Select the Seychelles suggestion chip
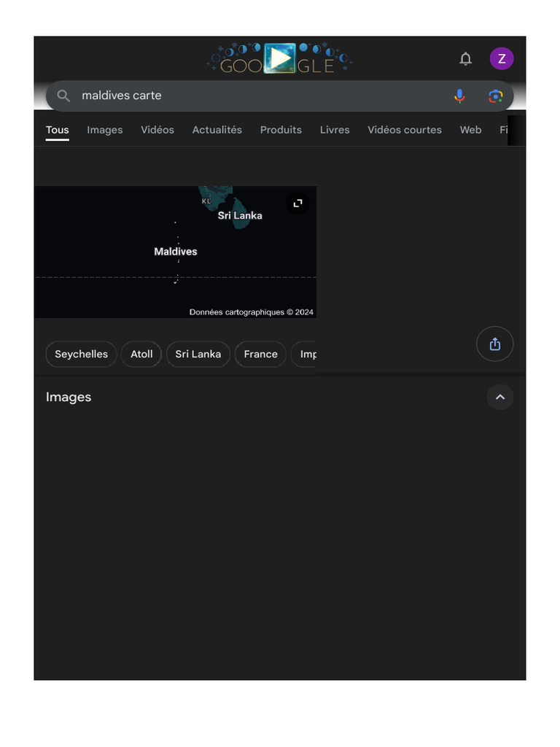The image size is (560, 747). pyautogui.click(x=81, y=354)
